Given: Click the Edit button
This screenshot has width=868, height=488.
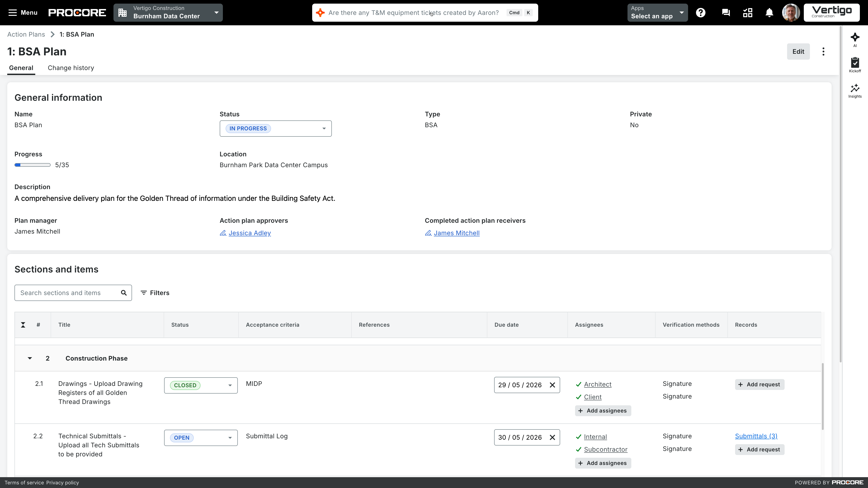Looking at the screenshot, I should point(798,52).
